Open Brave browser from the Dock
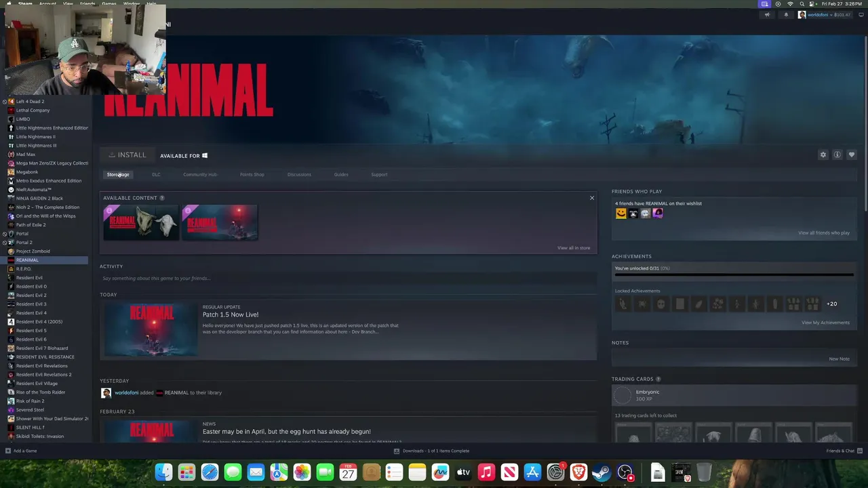Viewport: 868px width, 488px height. pos(578,472)
